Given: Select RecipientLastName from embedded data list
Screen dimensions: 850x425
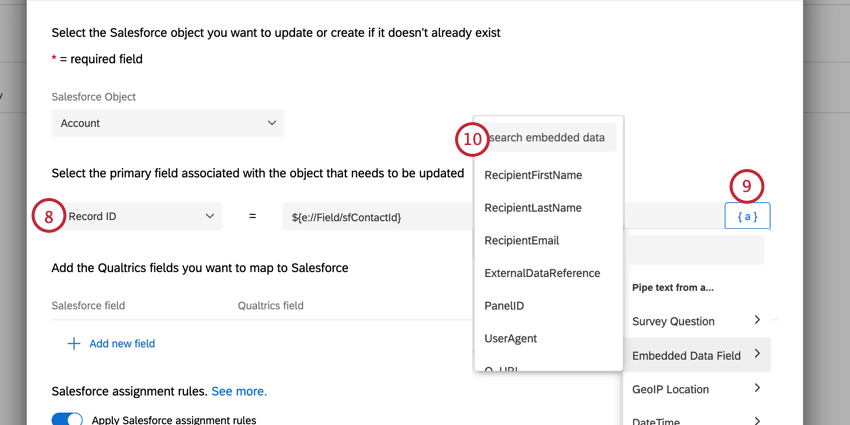Looking at the screenshot, I should (532, 208).
